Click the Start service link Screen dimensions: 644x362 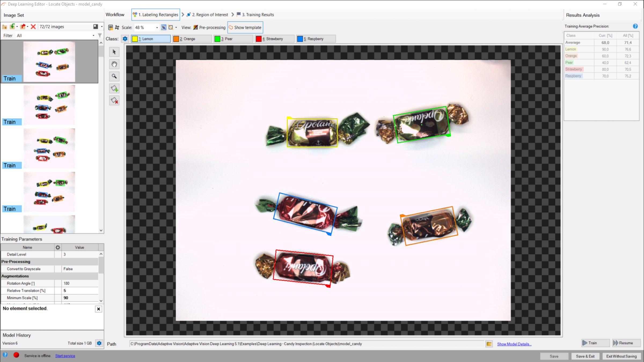point(65,356)
